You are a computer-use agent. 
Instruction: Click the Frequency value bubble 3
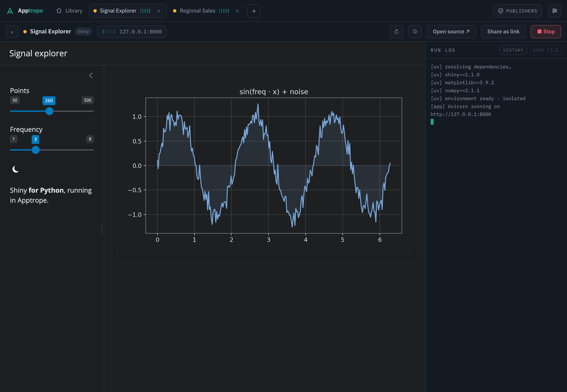[35, 139]
